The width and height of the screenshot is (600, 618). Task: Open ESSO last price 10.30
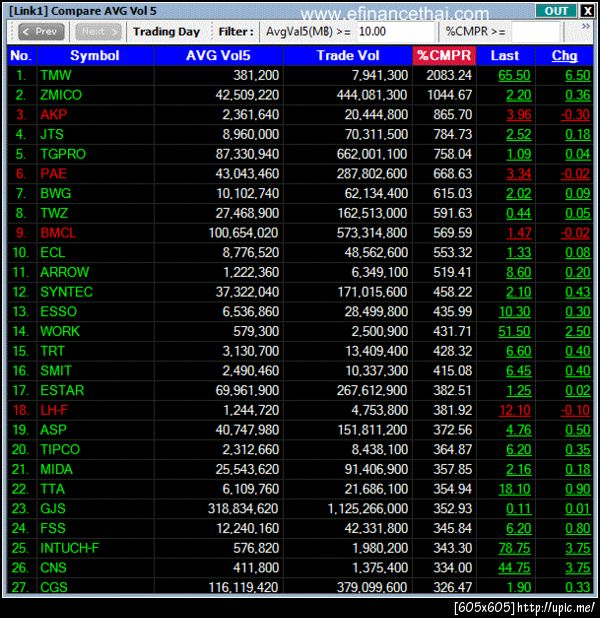tap(514, 312)
